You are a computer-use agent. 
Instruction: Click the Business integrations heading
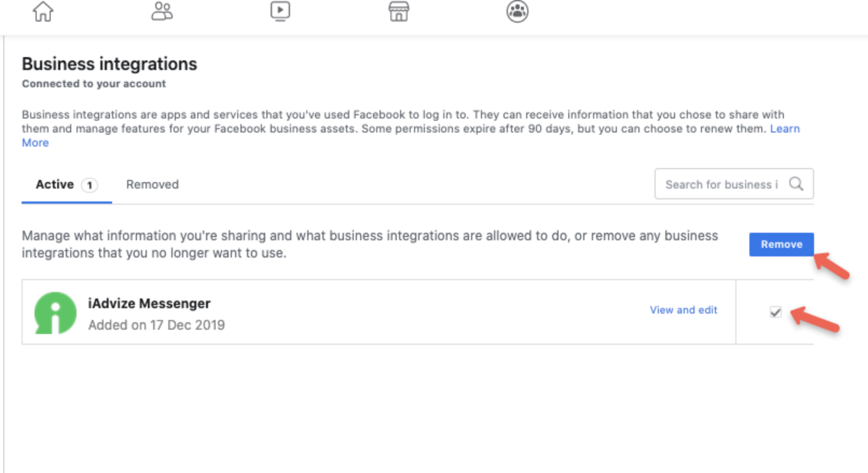click(109, 64)
